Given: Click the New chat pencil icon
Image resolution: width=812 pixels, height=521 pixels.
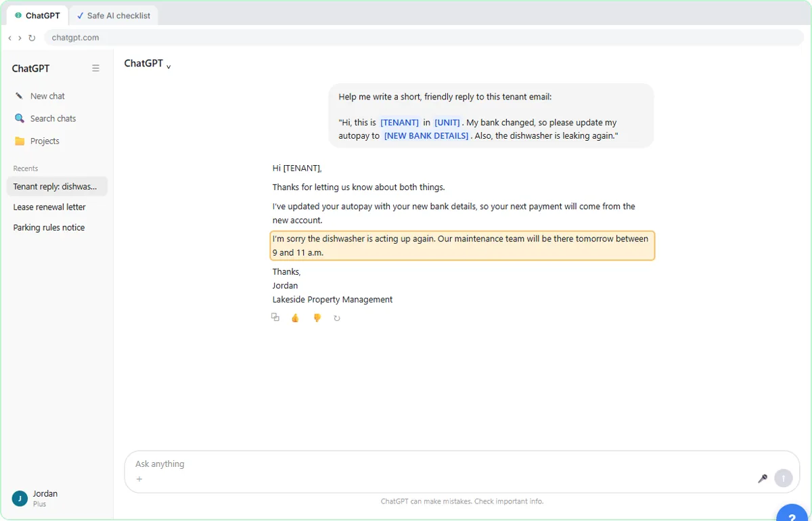Looking at the screenshot, I should (20, 96).
